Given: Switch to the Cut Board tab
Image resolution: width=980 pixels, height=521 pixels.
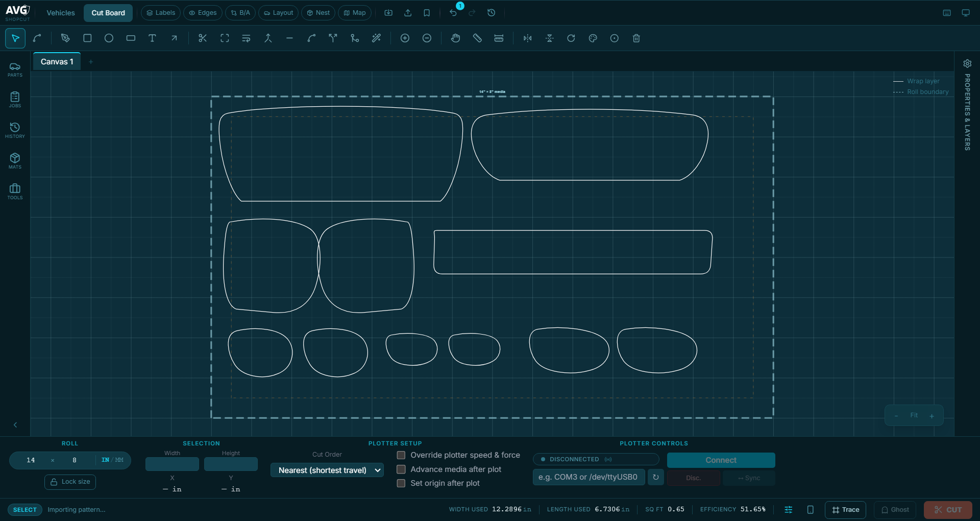Looking at the screenshot, I should pyautogui.click(x=108, y=13).
